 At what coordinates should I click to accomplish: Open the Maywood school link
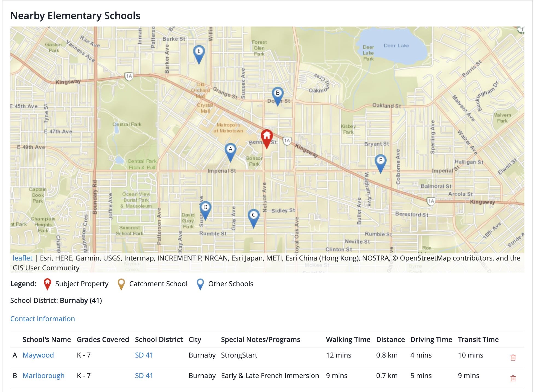(38, 355)
